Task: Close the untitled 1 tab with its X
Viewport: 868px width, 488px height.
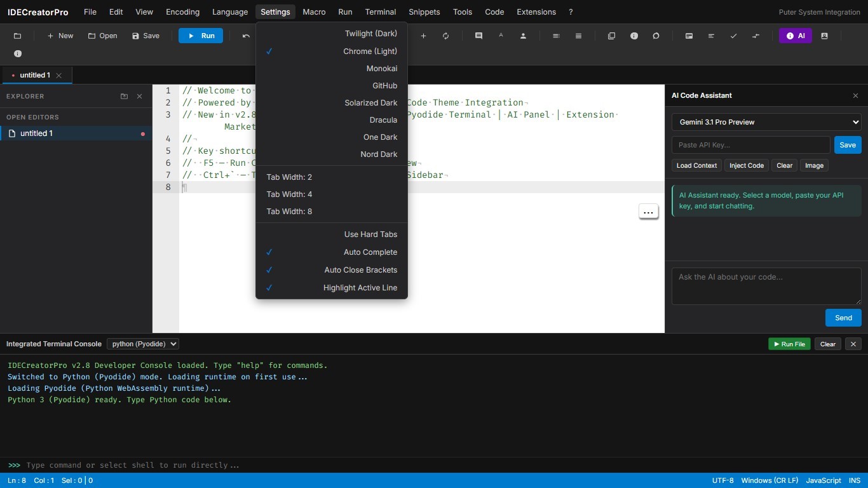Action: pos(58,76)
